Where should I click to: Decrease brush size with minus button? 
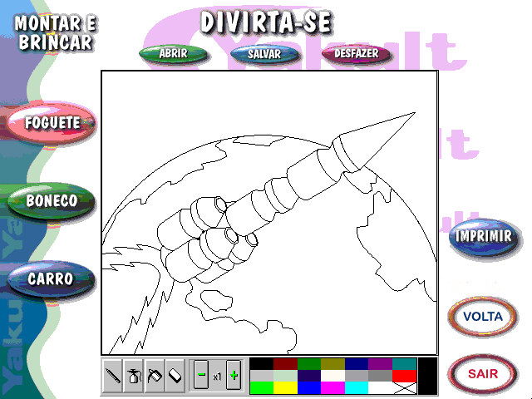[201, 375]
